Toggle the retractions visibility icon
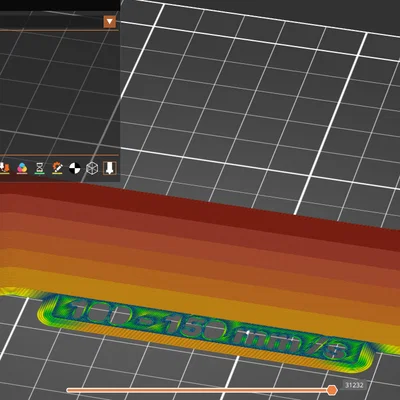 click(5, 168)
